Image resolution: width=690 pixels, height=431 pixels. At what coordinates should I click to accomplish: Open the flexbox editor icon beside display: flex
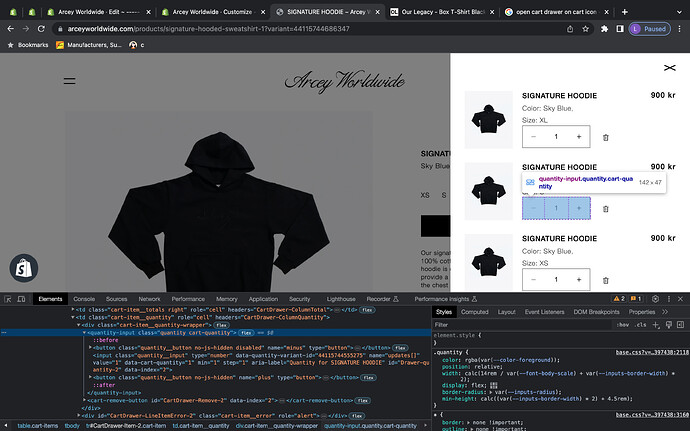[494, 385]
